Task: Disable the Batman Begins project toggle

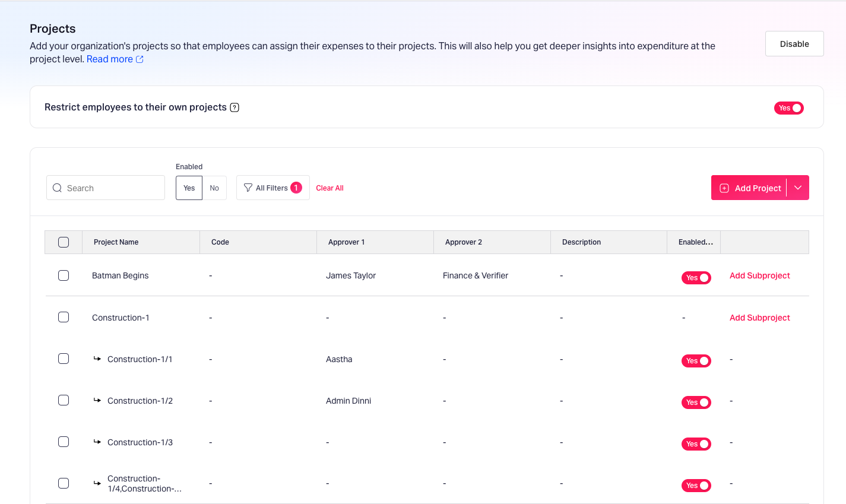Action: (696, 278)
